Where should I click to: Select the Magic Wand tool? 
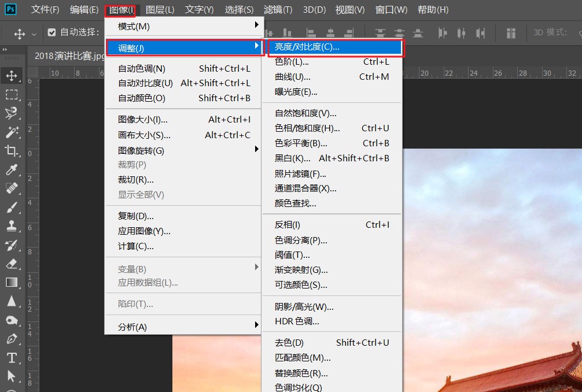(12, 132)
